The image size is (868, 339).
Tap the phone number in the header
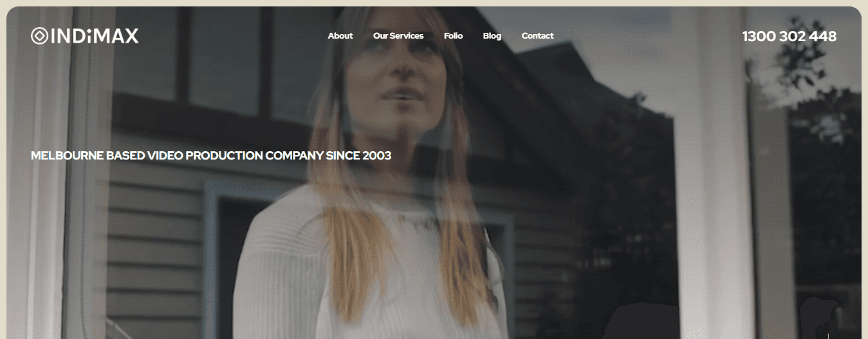[790, 36]
